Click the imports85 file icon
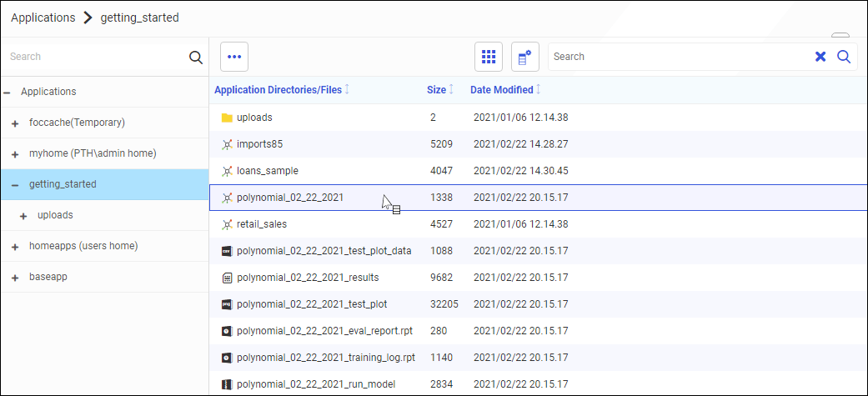 [x=227, y=144]
